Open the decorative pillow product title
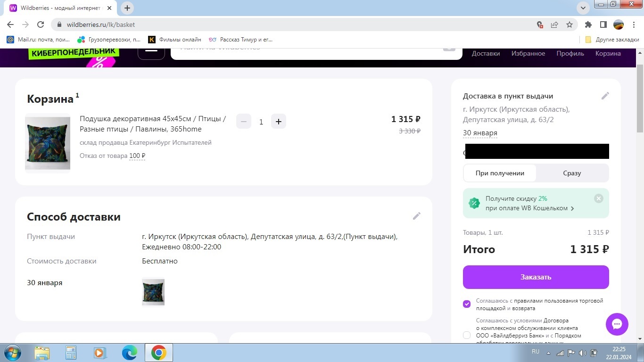This screenshot has height=362, width=644. [153, 124]
